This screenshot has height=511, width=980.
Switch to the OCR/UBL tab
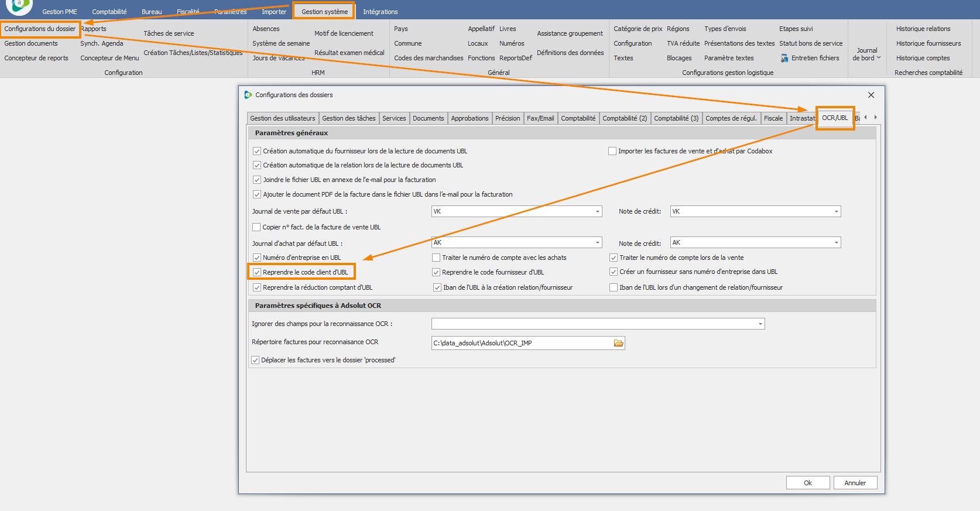tap(835, 118)
